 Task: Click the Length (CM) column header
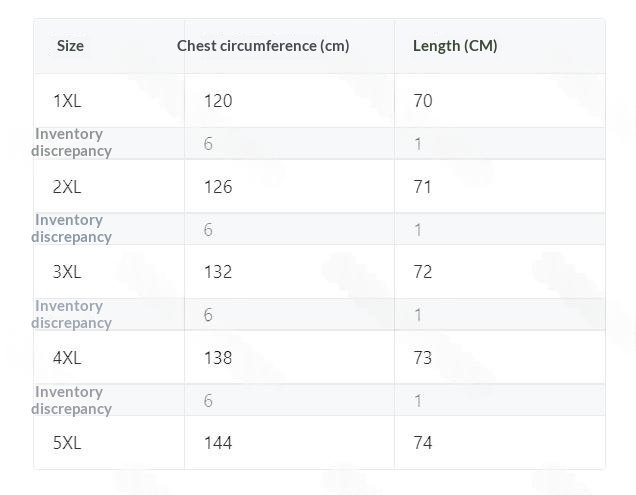click(455, 46)
